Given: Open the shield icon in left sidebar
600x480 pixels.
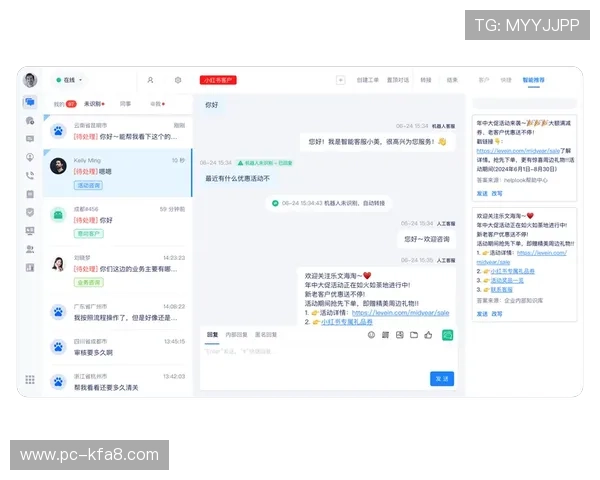Looking at the screenshot, I should click(30, 212).
